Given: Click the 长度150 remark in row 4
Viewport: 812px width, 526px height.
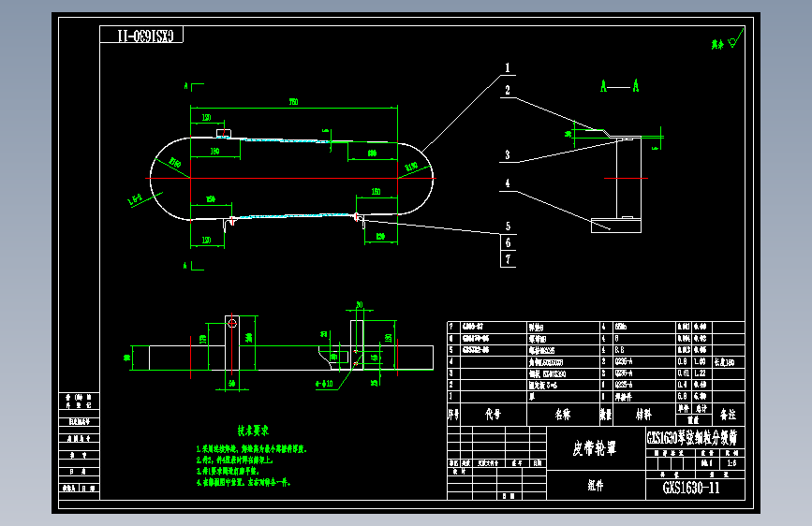Looking at the screenshot, I should (x=725, y=362).
